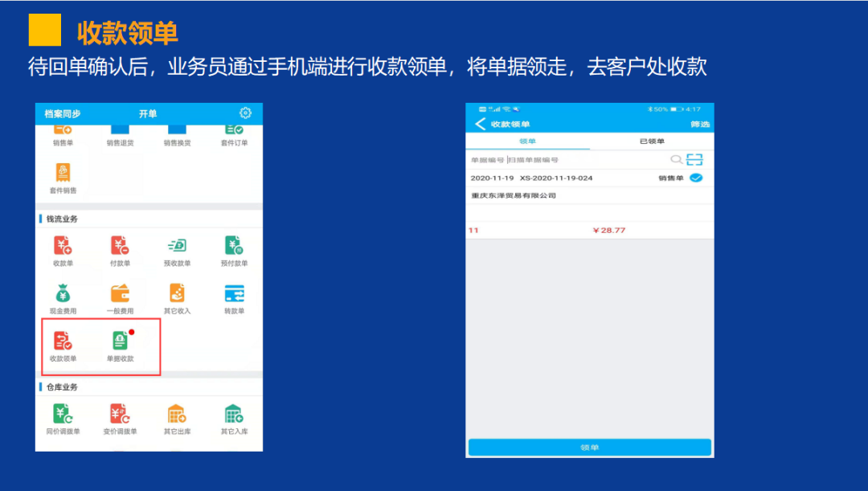This screenshot has width=868, height=491.
Task: Open 变价调拨单 icon
Action: [120, 414]
